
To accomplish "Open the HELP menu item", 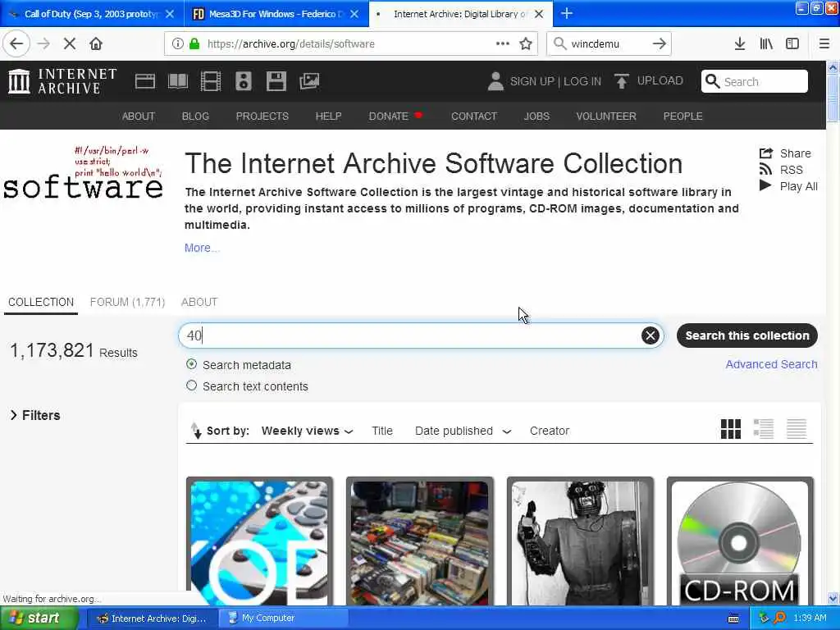I will coord(328,116).
